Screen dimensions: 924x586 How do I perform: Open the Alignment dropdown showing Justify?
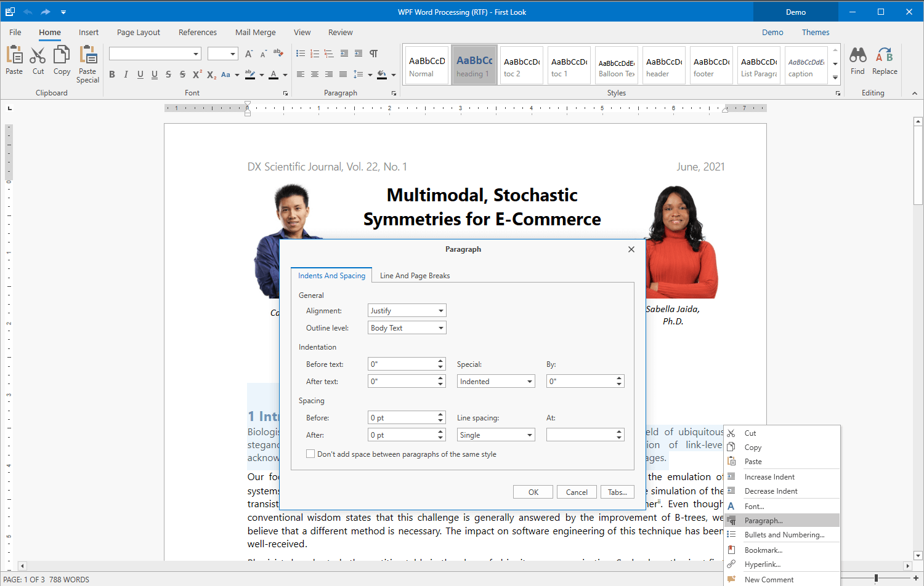tap(407, 311)
